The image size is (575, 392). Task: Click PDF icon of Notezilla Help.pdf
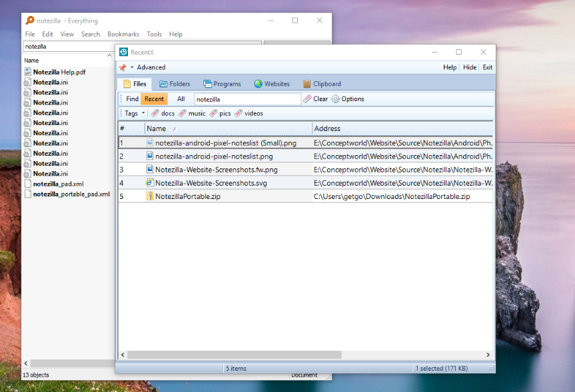(x=27, y=72)
